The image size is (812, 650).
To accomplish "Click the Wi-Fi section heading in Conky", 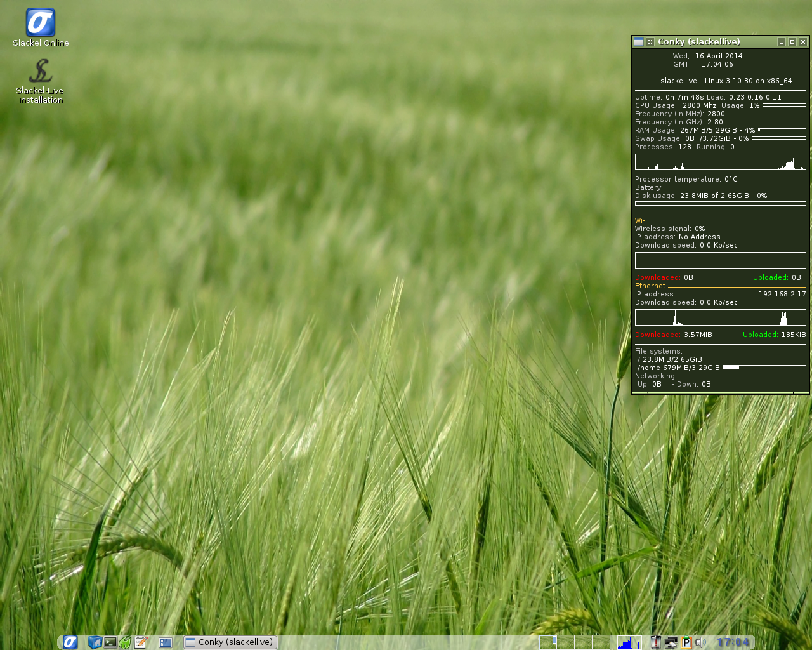I will [643, 220].
